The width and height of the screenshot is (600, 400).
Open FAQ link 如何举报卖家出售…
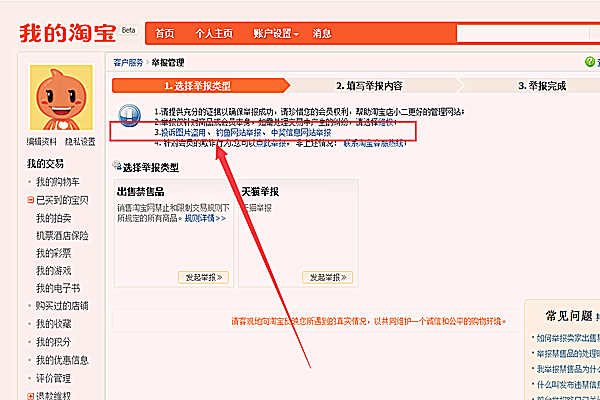pos(568,338)
